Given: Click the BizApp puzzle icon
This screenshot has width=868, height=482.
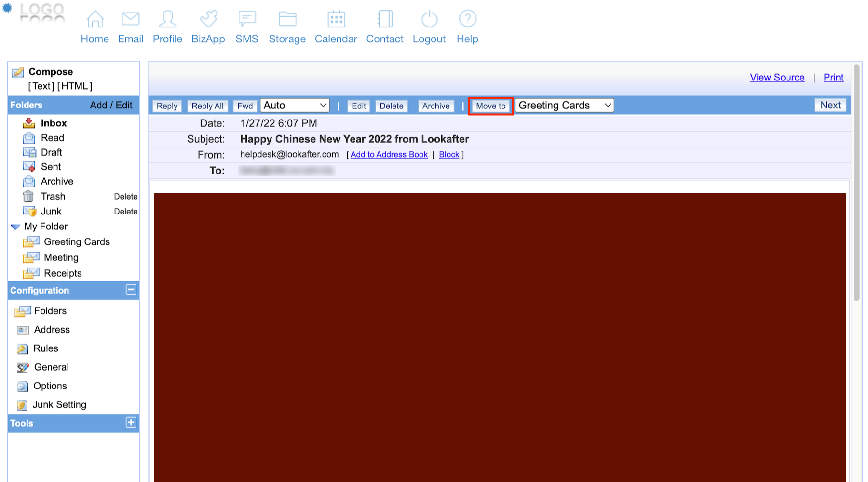Looking at the screenshot, I should [x=208, y=19].
